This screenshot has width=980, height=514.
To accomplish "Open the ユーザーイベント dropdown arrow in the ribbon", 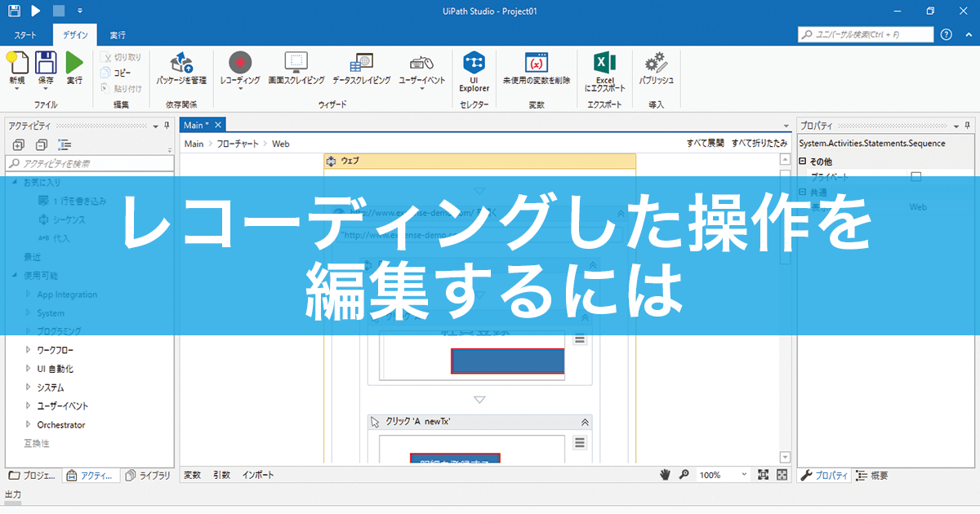I will pos(421,89).
